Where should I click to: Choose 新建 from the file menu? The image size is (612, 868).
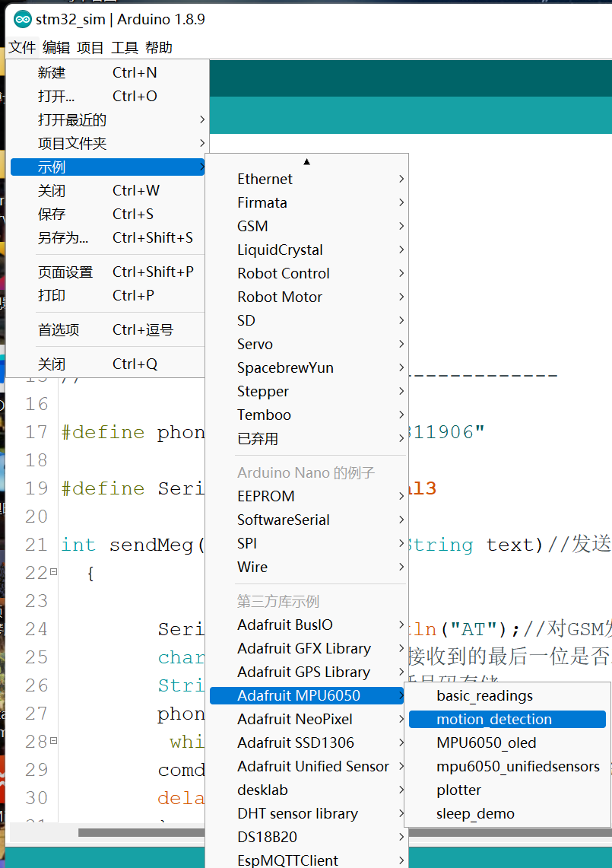pos(107,72)
